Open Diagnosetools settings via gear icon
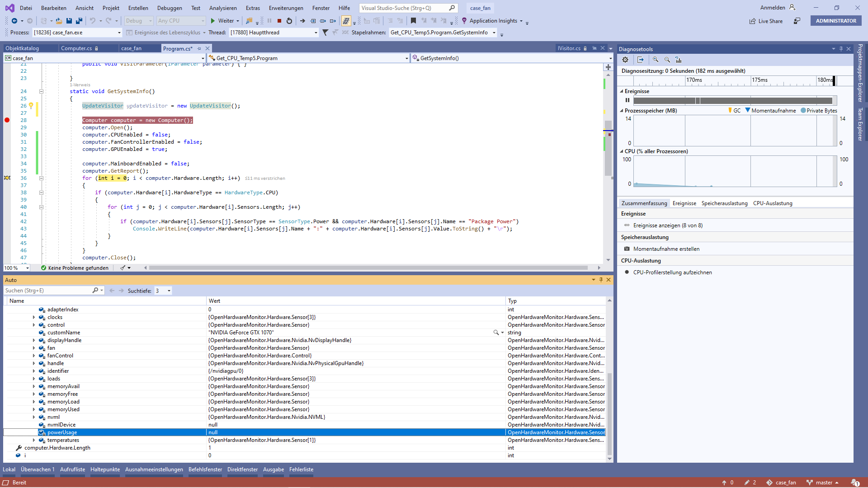This screenshot has width=868, height=488. pos(625,60)
